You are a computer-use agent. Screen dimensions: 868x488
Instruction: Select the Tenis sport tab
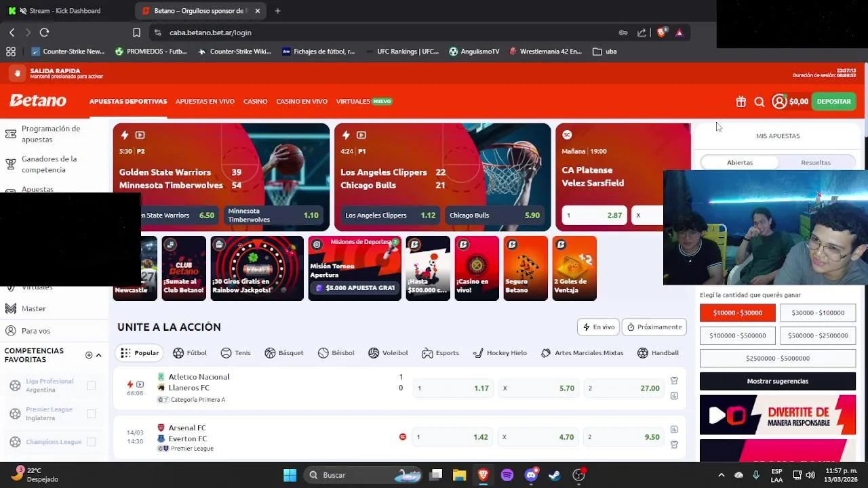click(235, 353)
